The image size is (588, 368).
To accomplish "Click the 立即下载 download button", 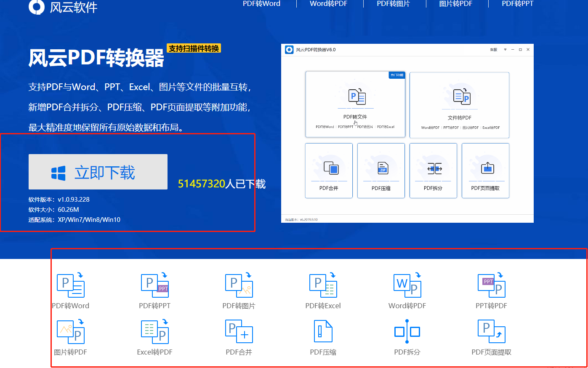I will point(98,172).
